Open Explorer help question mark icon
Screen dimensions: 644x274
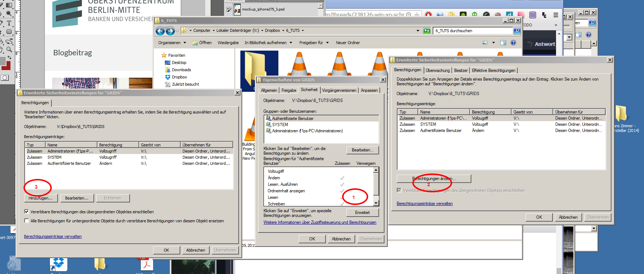(x=513, y=43)
